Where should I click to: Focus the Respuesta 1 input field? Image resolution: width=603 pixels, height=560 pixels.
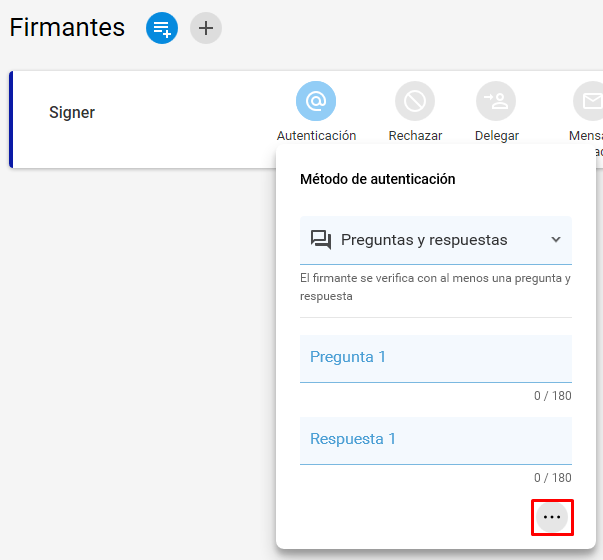pos(436,441)
